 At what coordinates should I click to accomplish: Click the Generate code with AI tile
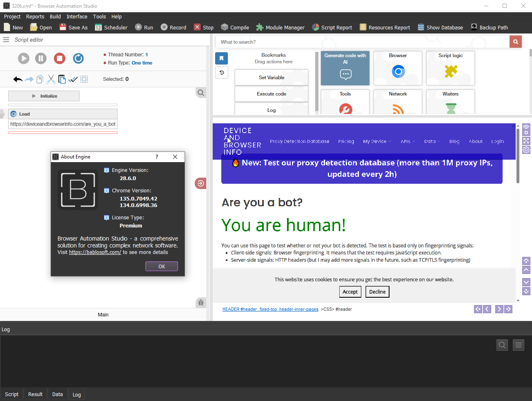coord(345,68)
